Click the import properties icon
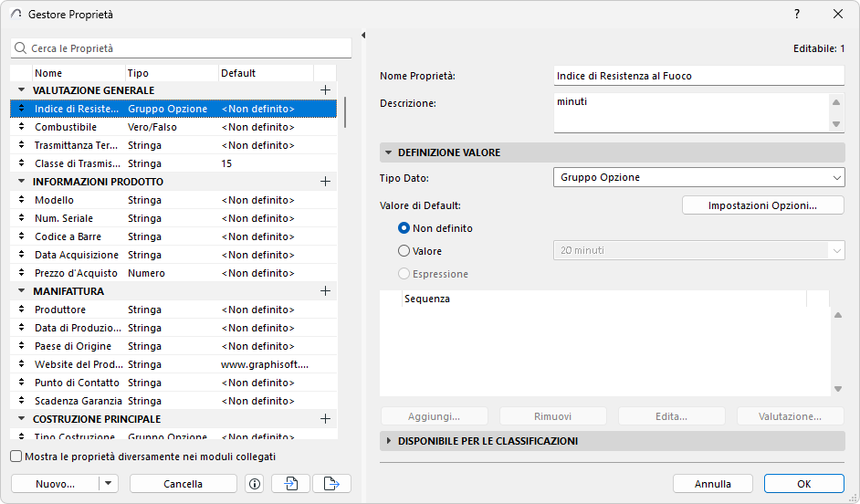 pyautogui.click(x=290, y=484)
